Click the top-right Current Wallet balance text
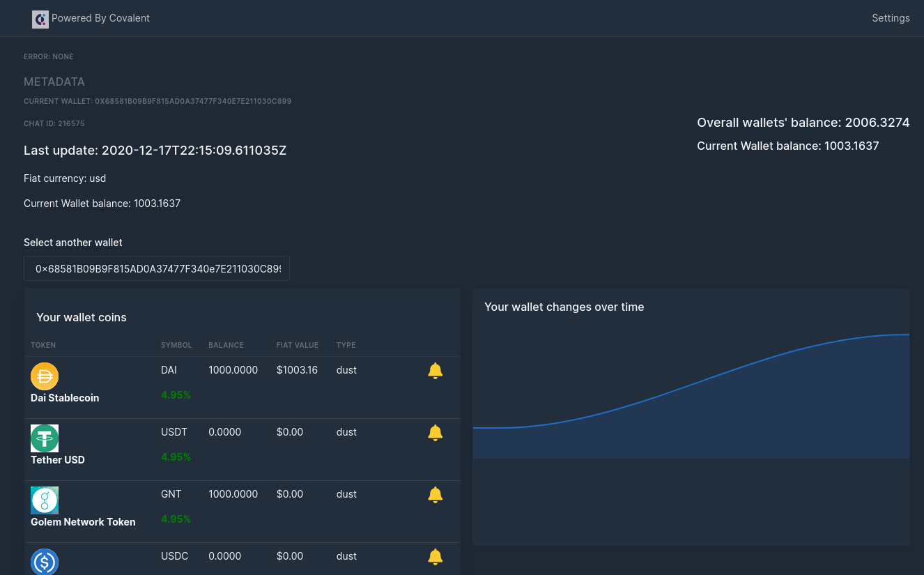This screenshot has height=575, width=924. [x=788, y=146]
